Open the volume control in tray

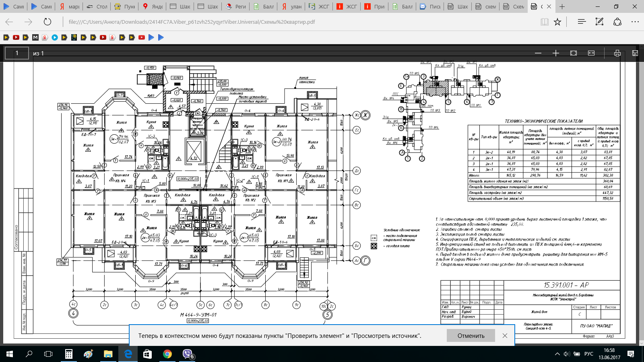pyautogui.click(x=567, y=354)
